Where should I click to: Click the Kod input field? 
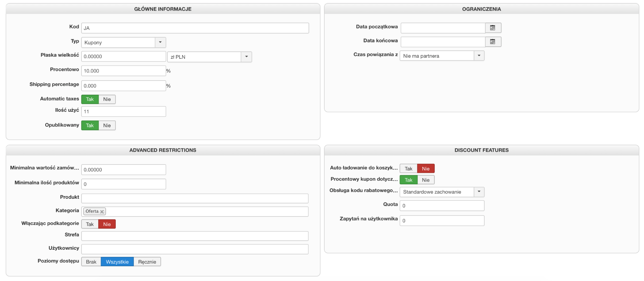(x=195, y=28)
